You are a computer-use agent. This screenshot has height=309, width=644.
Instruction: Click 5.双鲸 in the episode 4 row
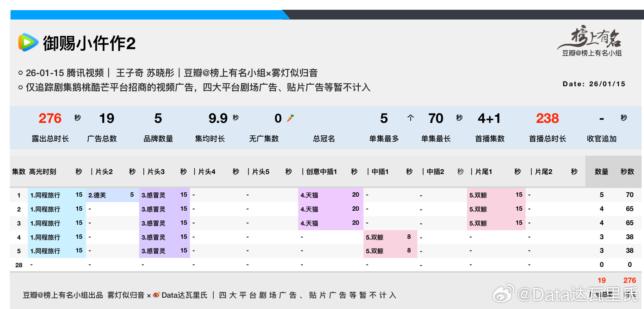point(374,237)
